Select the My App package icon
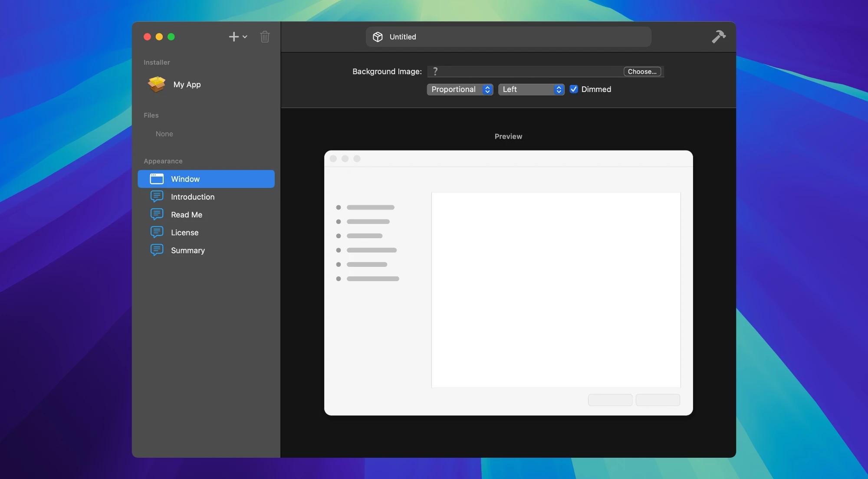868x479 pixels. coord(156,84)
